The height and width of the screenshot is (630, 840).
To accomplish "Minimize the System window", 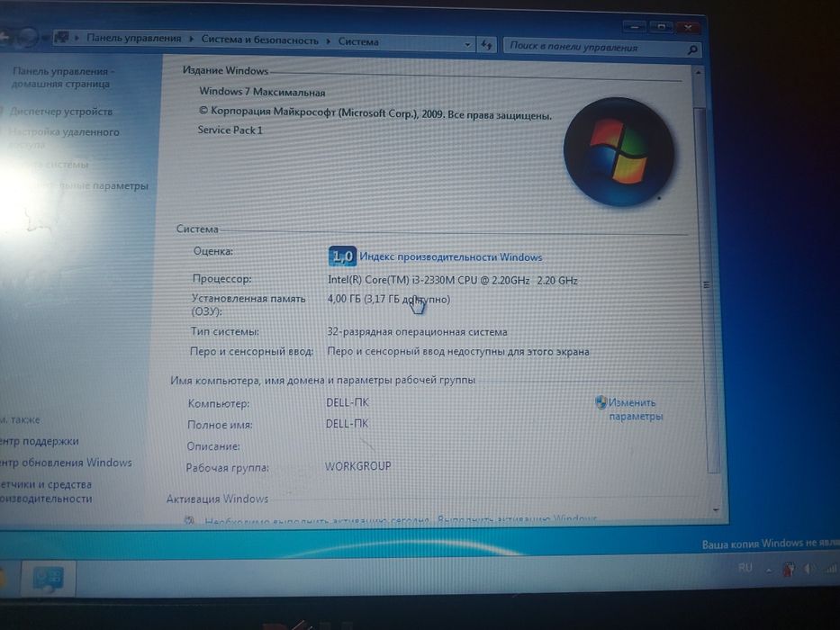I will [x=635, y=26].
